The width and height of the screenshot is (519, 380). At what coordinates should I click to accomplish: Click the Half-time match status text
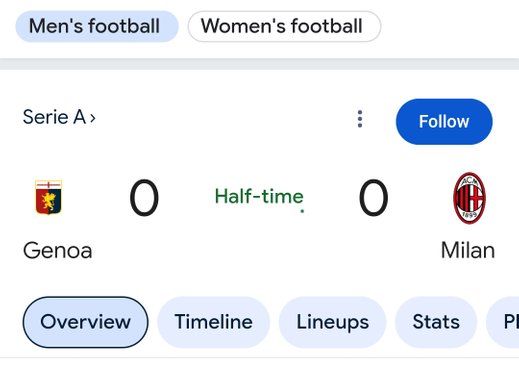259,196
